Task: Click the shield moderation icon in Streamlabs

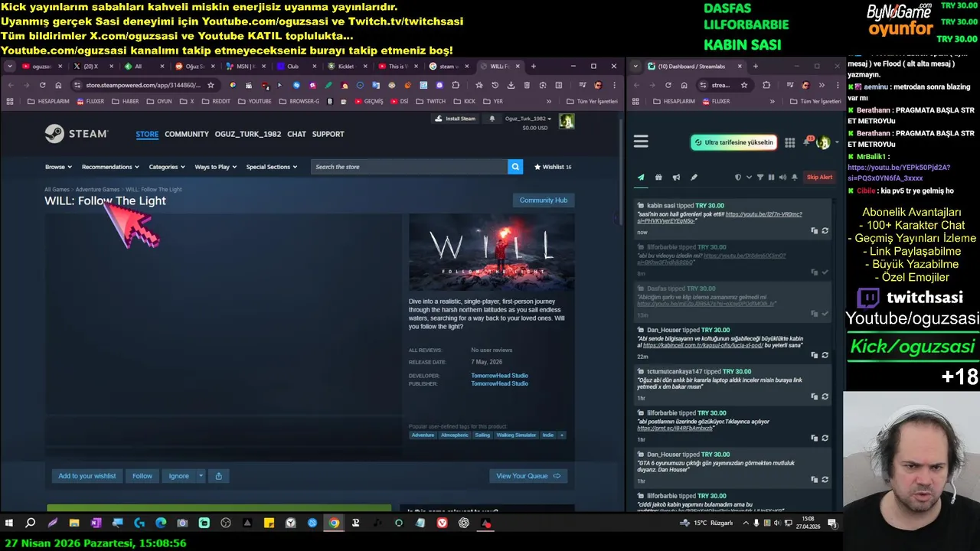Action: (738, 178)
